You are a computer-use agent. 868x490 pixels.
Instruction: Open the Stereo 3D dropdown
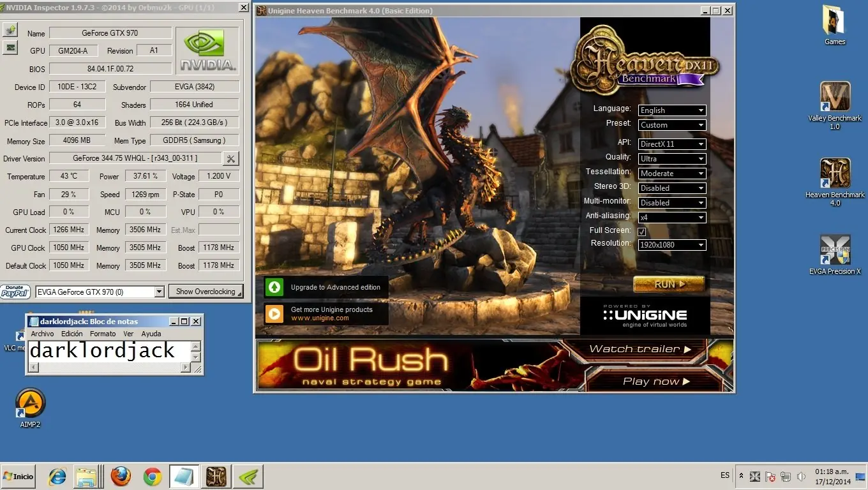(672, 188)
